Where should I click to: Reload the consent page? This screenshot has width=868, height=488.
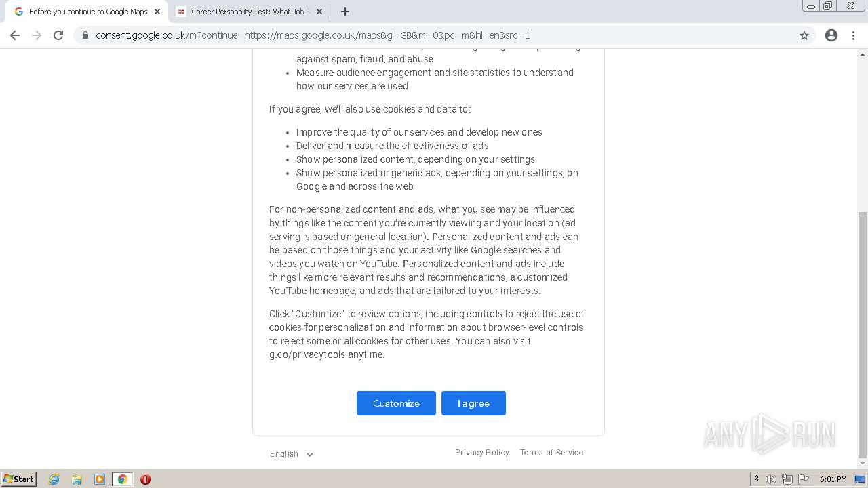pos(58,35)
